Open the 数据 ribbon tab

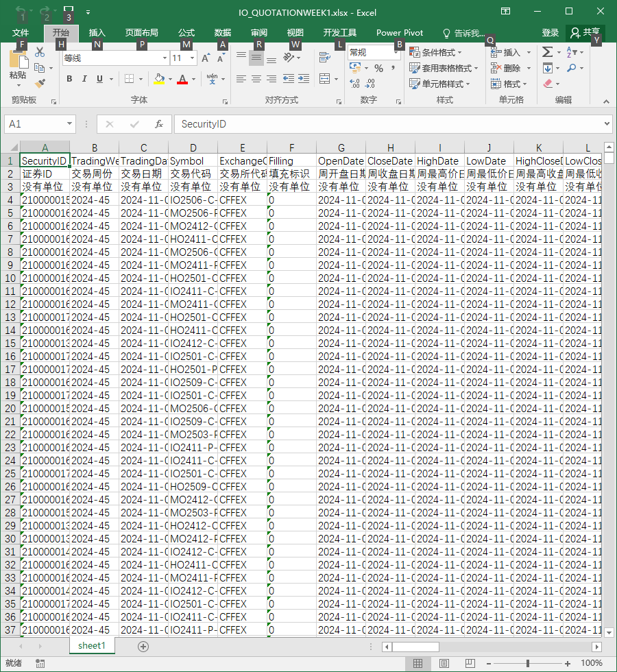click(x=222, y=33)
